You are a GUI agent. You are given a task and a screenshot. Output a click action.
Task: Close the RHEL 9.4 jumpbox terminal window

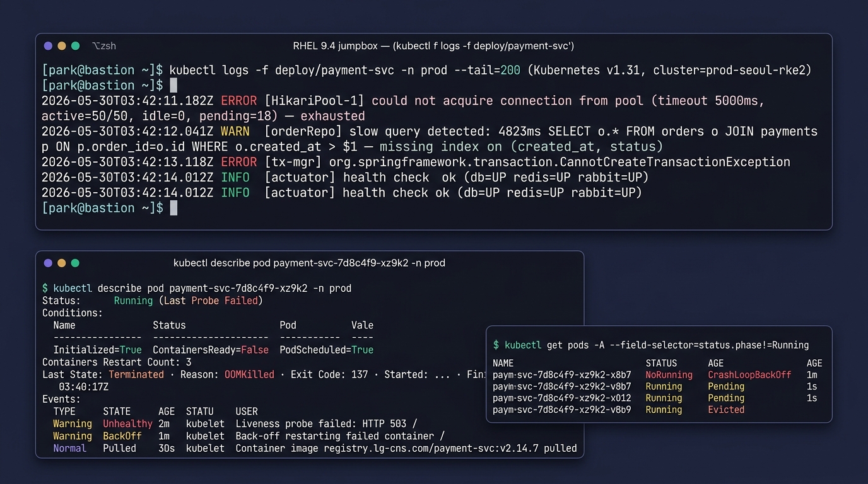pos(48,46)
